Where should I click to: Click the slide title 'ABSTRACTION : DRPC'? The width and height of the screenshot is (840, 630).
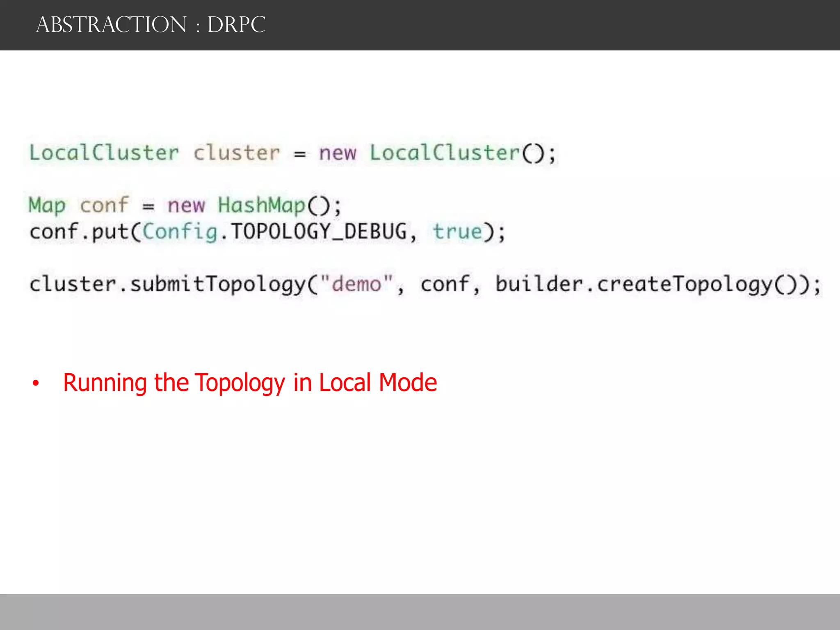(x=151, y=25)
